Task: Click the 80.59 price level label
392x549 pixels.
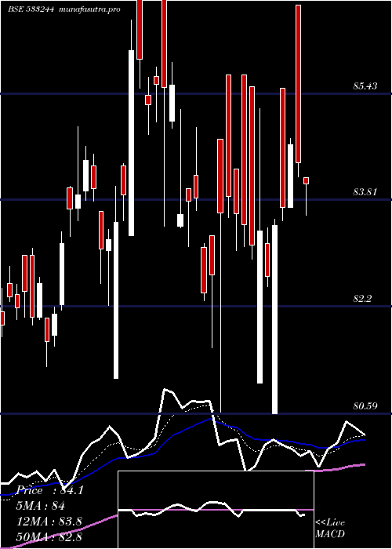Action: (365, 406)
